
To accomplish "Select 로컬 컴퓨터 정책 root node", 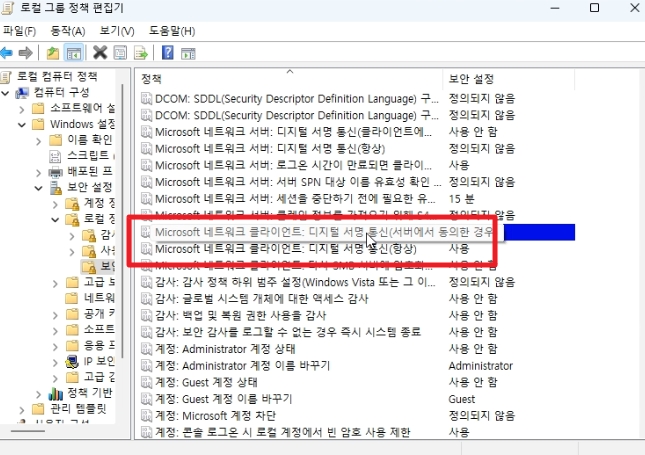I will pos(57,77).
